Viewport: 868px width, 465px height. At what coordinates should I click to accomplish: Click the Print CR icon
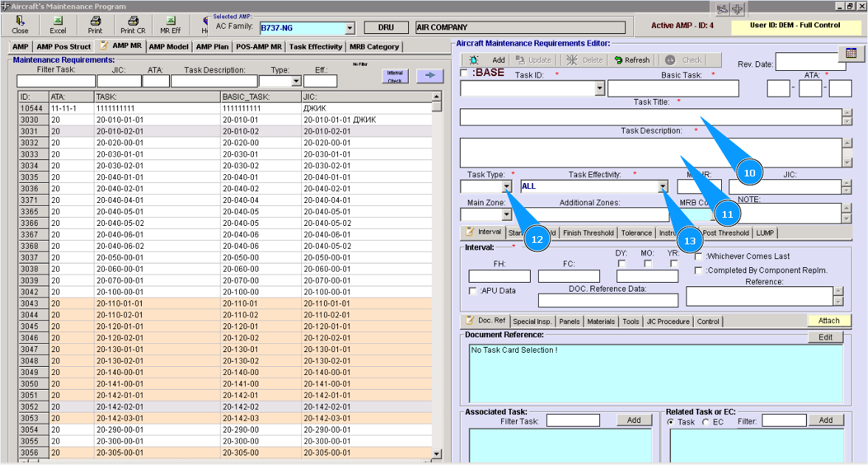coord(133,21)
